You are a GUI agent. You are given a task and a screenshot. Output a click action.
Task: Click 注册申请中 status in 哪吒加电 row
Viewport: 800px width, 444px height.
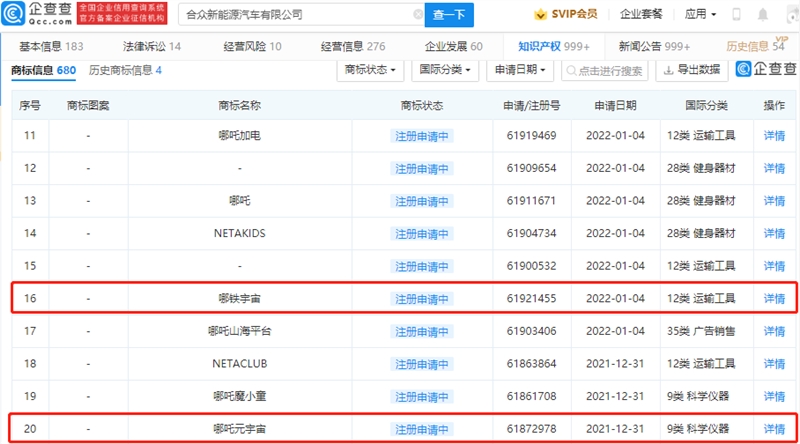[422, 136]
